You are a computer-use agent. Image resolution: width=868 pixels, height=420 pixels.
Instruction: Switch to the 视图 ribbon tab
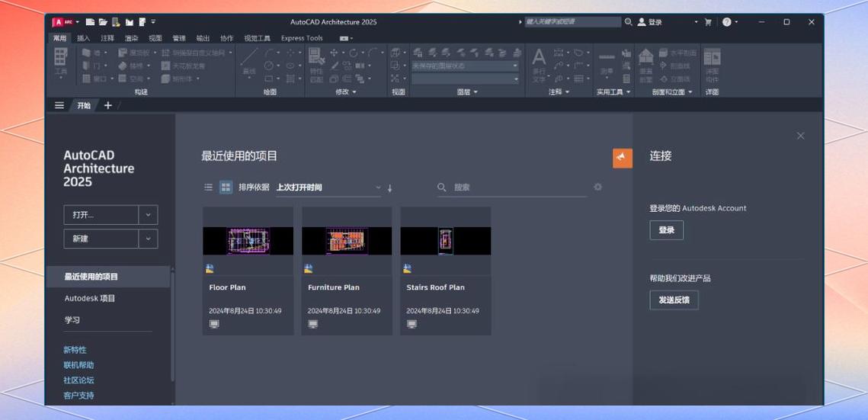click(x=155, y=38)
